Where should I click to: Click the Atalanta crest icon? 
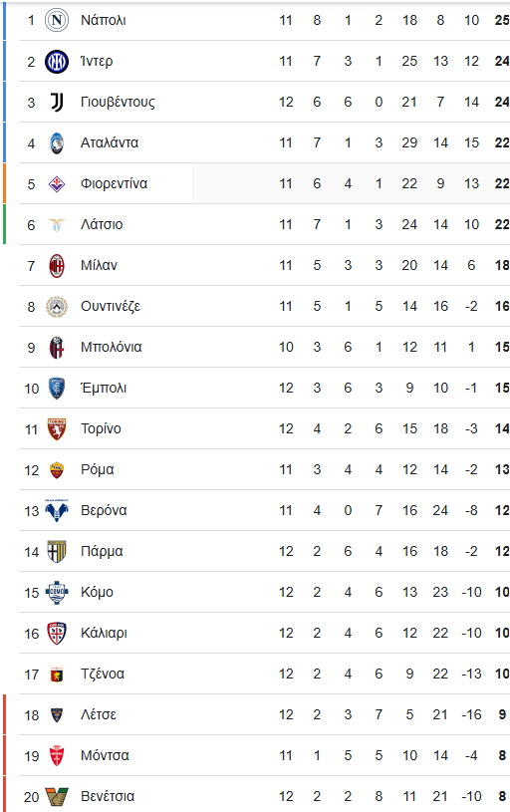[x=57, y=142]
